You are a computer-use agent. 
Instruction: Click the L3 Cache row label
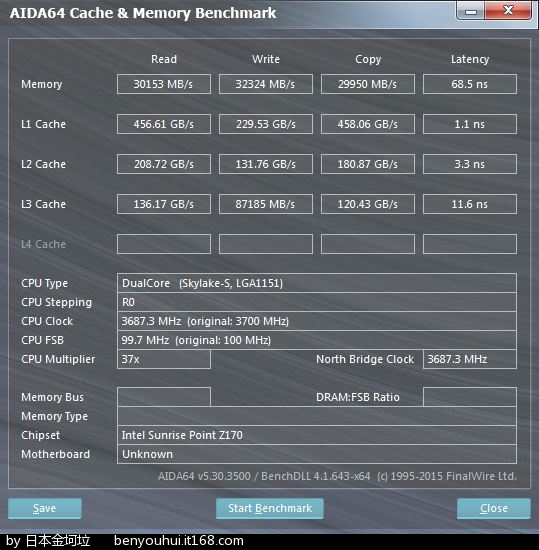coord(43,204)
